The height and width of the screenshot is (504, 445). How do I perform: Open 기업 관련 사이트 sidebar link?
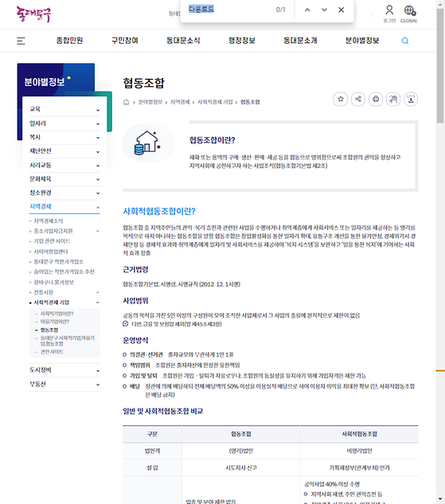coord(52,241)
